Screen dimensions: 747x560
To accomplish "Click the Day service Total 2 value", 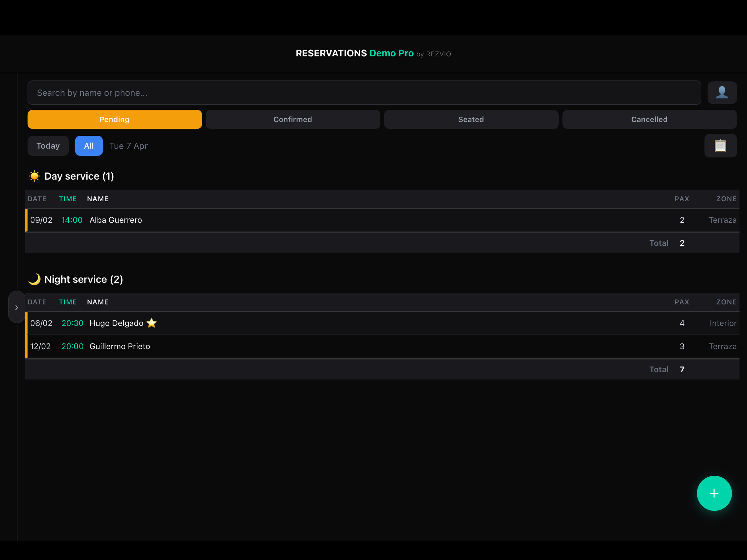I will (x=682, y=243).
